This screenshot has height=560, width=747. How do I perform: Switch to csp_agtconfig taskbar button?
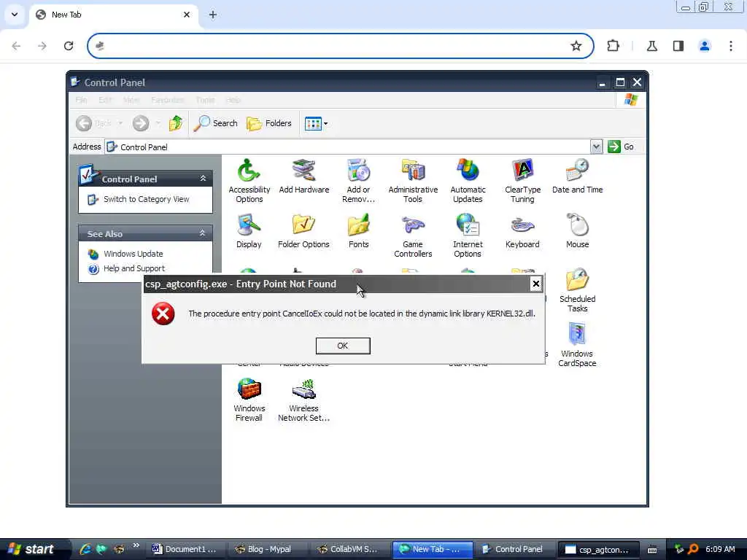tap(597, 549)
